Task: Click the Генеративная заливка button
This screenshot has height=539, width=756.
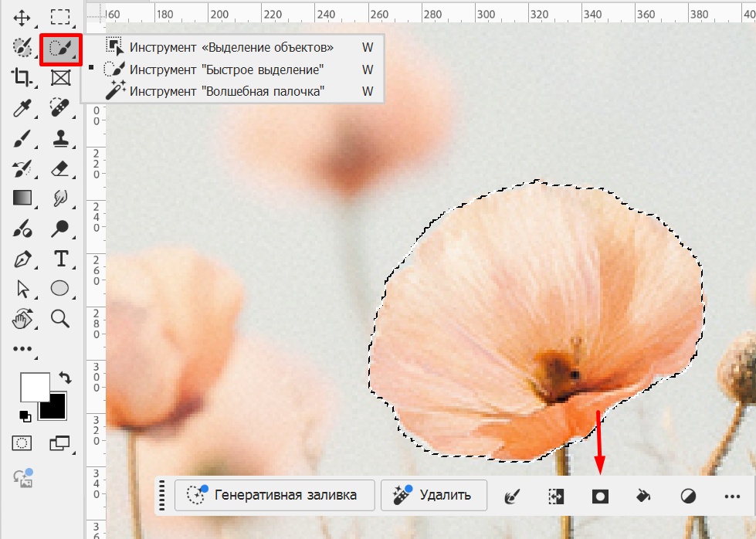Action: pos(274,495)
